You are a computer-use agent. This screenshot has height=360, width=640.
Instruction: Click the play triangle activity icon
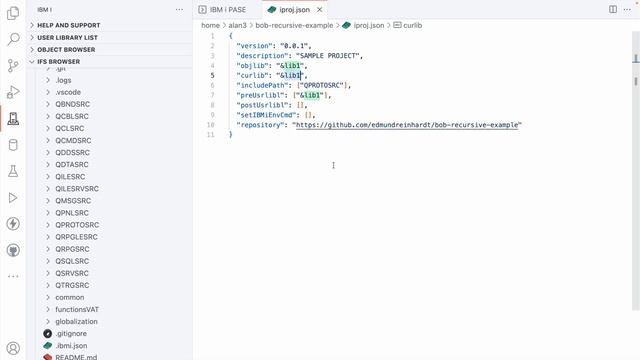tap(13, 198)
